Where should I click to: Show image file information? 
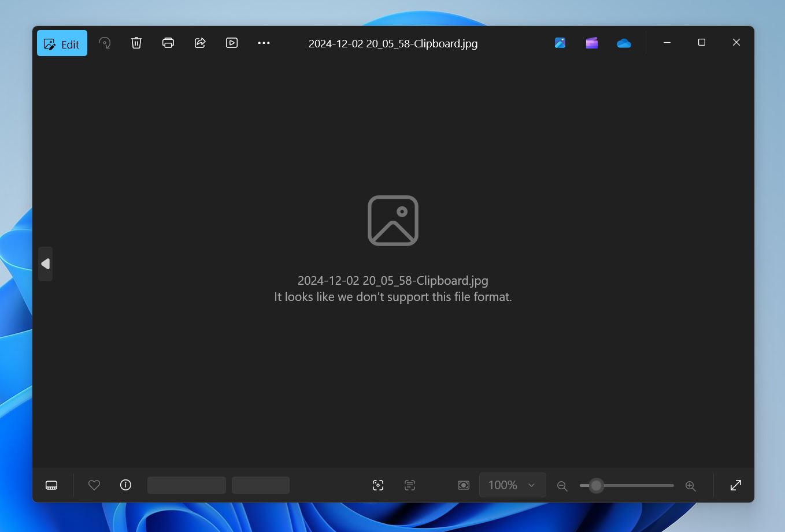coord(125,485)
